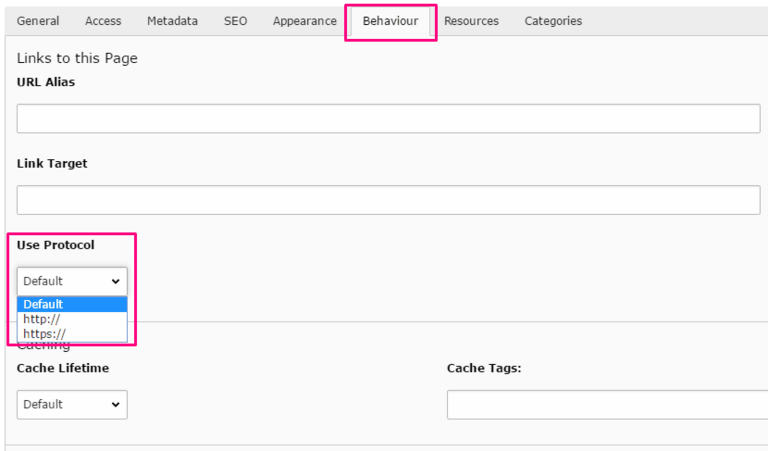
Task: Switch to the General tab
Action: pos(38,21)
